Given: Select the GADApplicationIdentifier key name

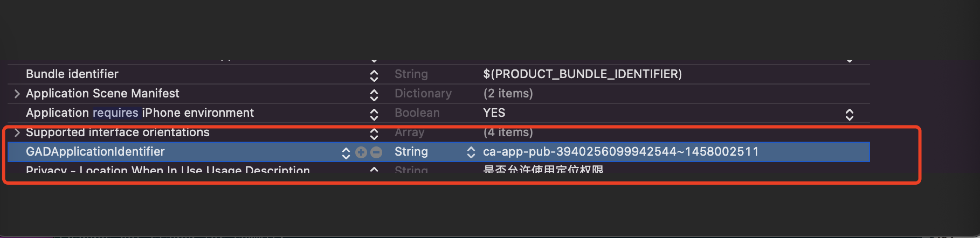Looking at the screenshot, I should 95,152.
